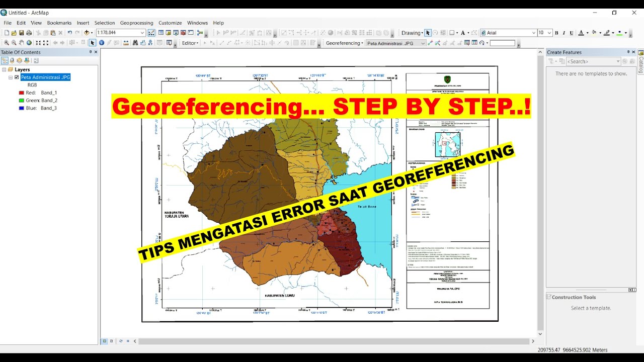
Task: Open the georeferencing View Link Table
Action: (x=474, y=43)
